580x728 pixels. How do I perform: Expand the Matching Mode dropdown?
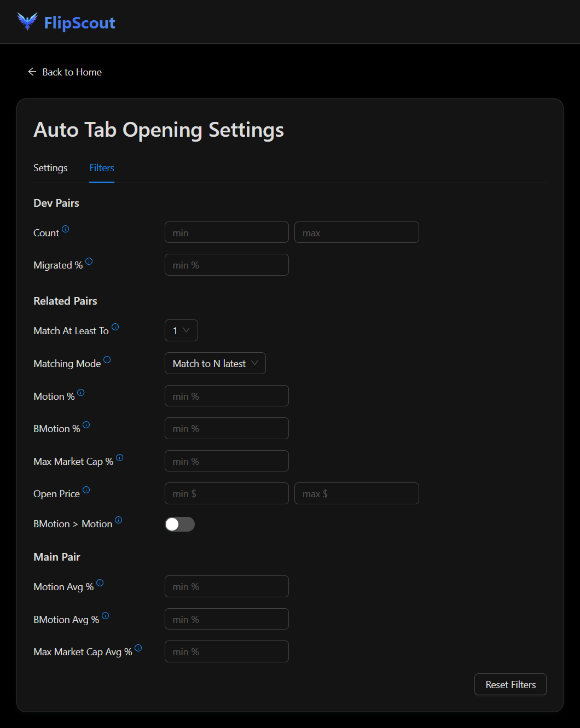tap(215, 364)
